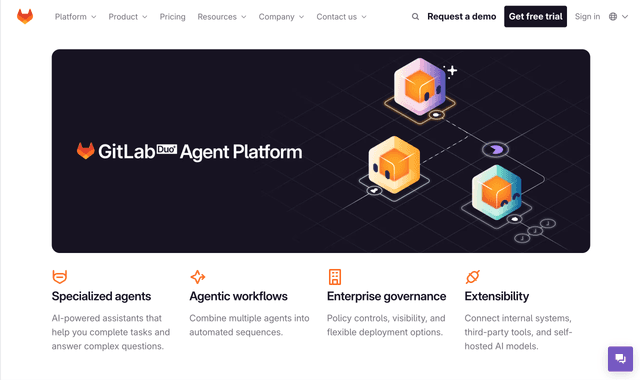Screen dimensions: 640x380
Task: Click the GitLab fox logo in header
Action: [25, 17]
